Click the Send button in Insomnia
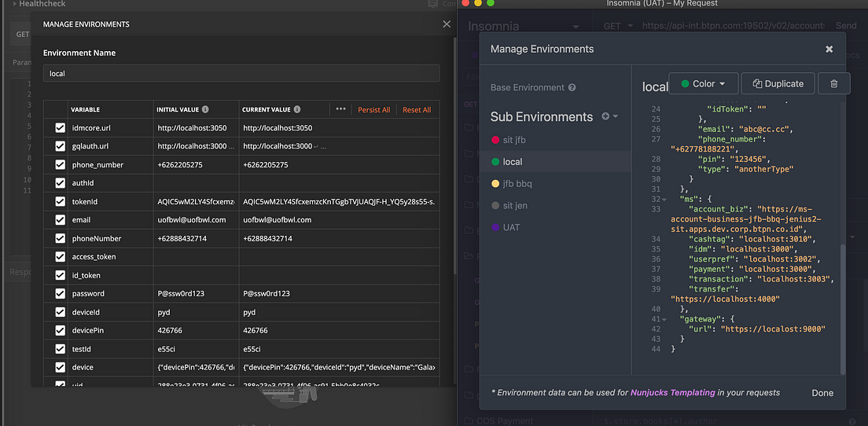 [x=846, y=25]
